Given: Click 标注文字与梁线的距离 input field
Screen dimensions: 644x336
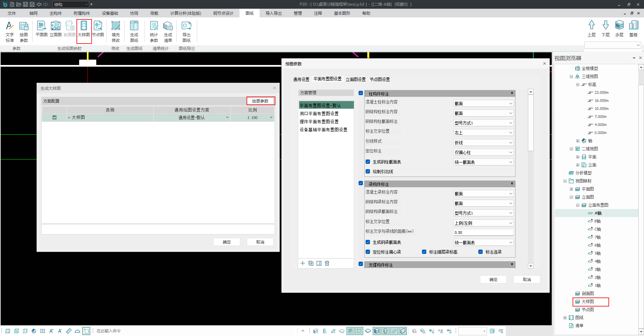Looking at the screenshot, I should click(483, 232).
